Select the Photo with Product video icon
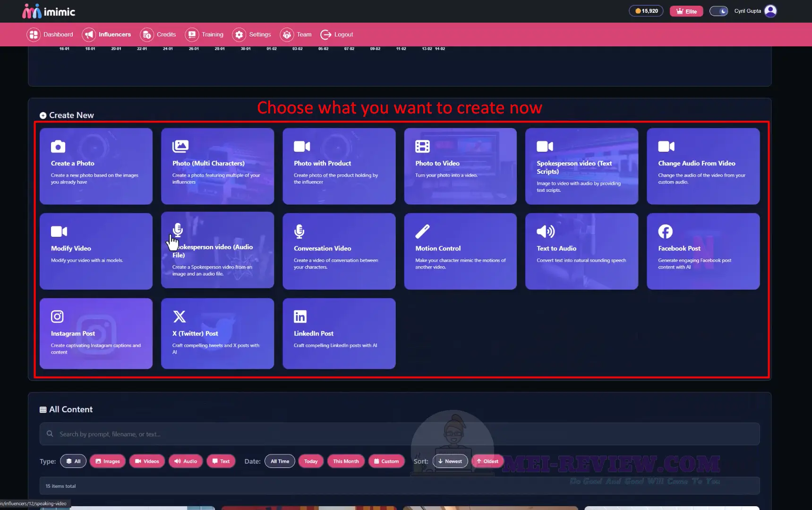Viewport: 812px width, 510px height. [302, 147]
